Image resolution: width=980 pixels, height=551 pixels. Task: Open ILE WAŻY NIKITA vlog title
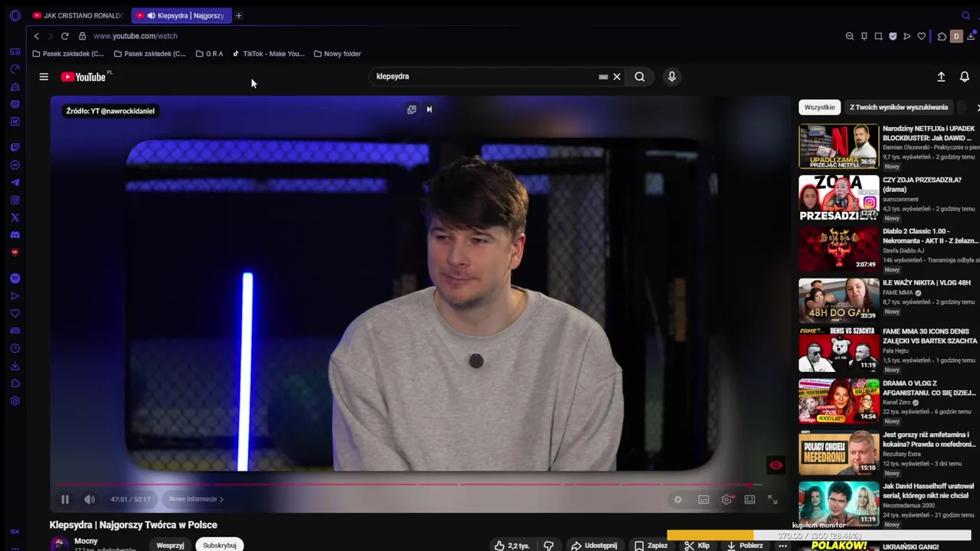click(x=926, y=282)
